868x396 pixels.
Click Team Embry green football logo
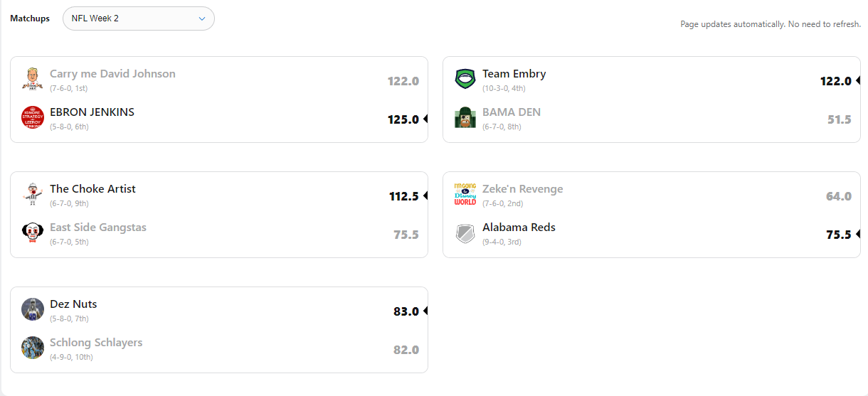pyautogui.click(x=465, y=79)
